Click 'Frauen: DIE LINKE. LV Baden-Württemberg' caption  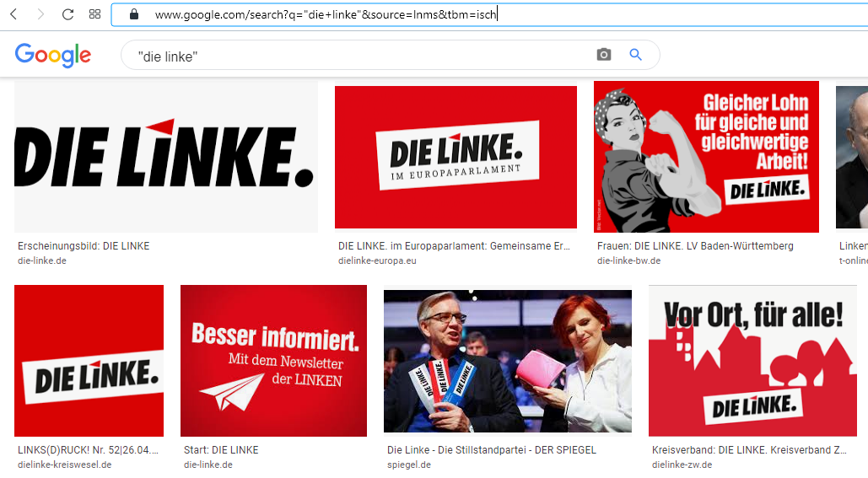695,246
